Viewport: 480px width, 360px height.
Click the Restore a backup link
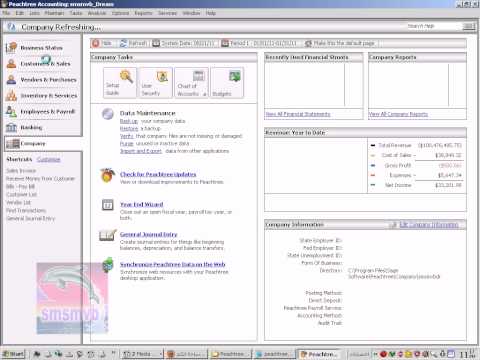point(129,128)
